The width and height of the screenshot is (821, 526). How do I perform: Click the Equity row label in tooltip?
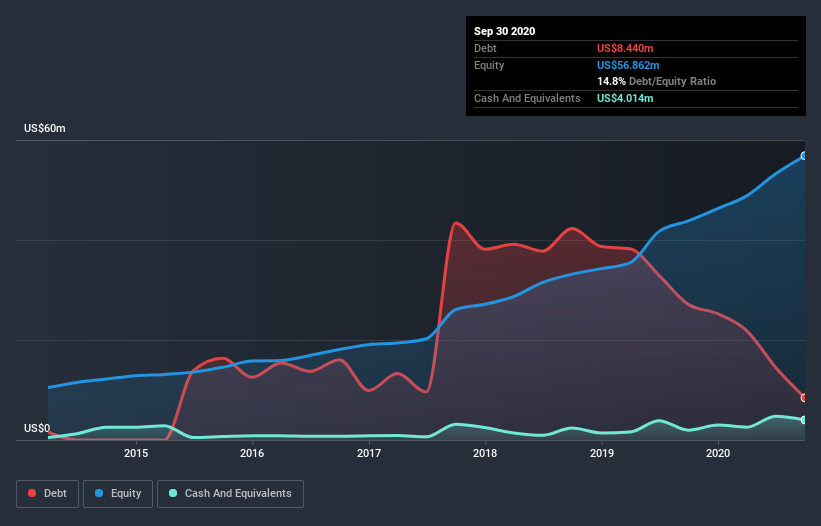pos(489,65)
